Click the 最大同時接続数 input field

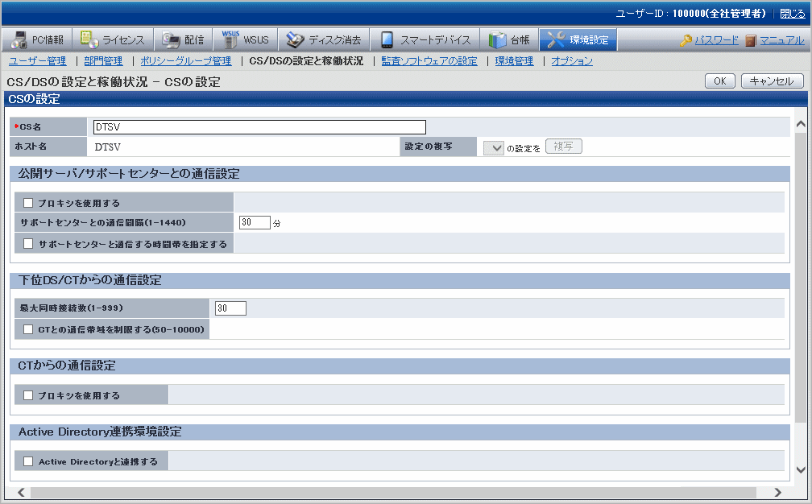[230, 308]
